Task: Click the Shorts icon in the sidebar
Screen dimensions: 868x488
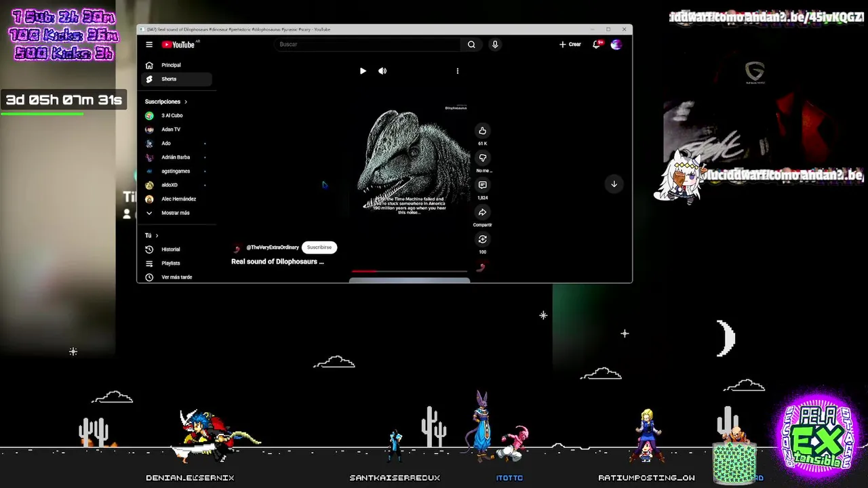Action: pyautogui.click(x=149, y=79)
